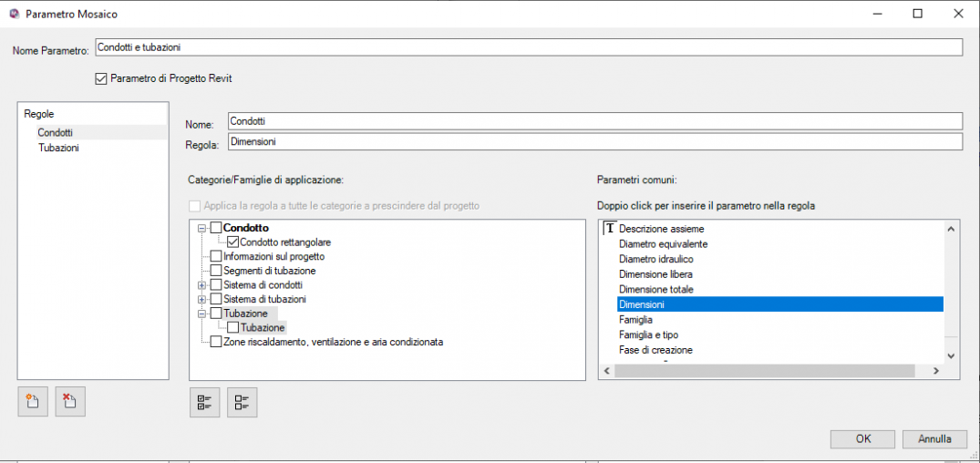Click the add new rule icon
Viewport: 980px width, 463px height.
tap(33, 401)
